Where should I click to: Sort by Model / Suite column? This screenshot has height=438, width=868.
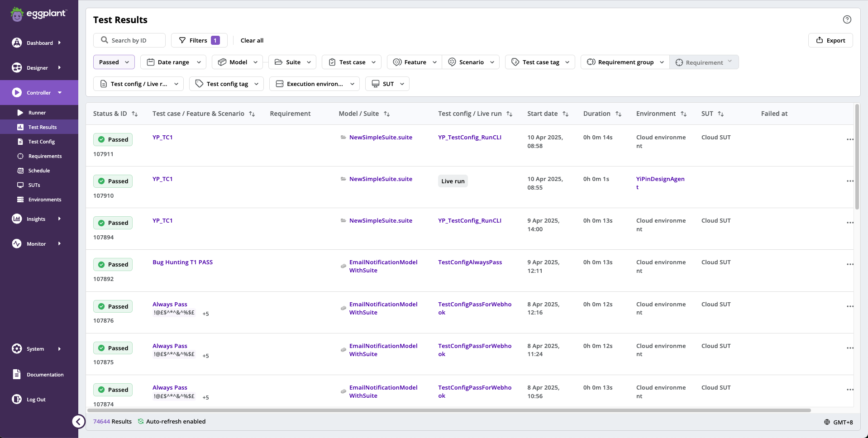pos(387,114)
